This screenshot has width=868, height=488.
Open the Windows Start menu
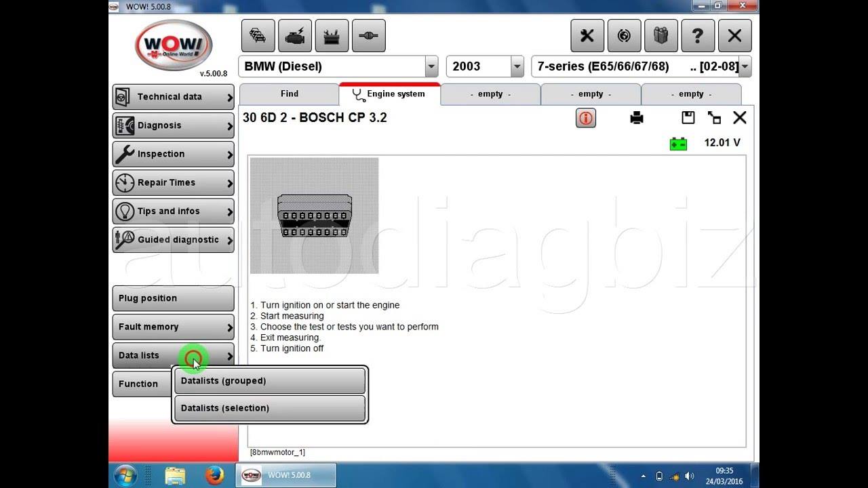125,475
